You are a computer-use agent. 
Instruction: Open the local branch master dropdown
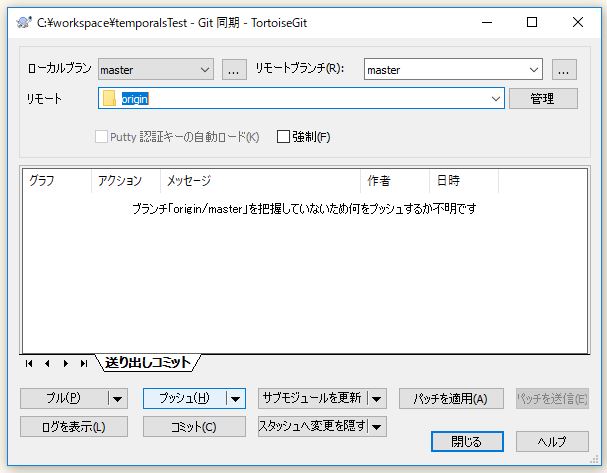point(205,70)
